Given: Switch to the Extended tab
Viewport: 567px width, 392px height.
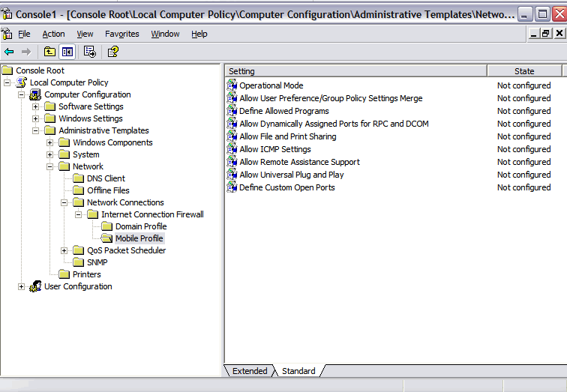Looking at the screenshot, I should pyautogui.click(x=249, y=371).
